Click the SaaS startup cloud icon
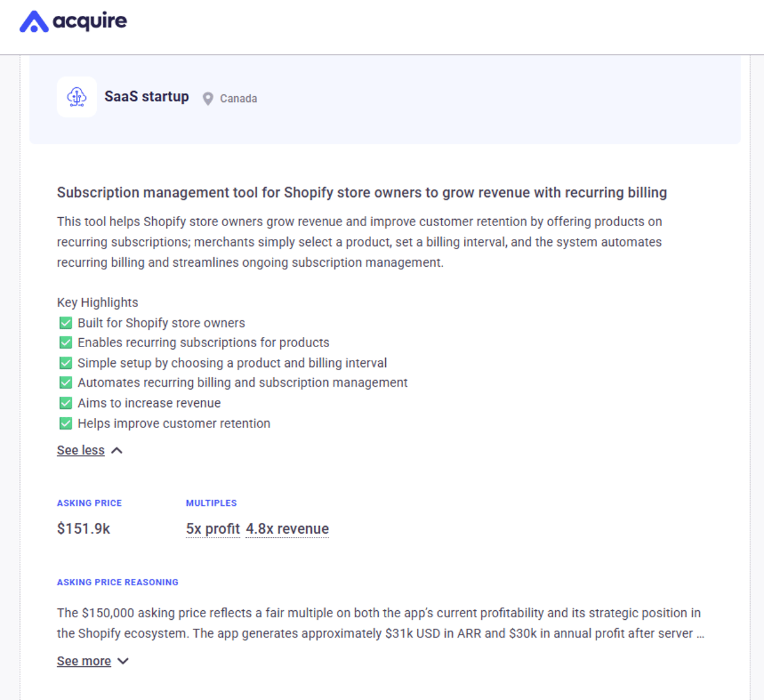This screenshot has width=764, height=700. pyautogui.click(x=76, y=97)
